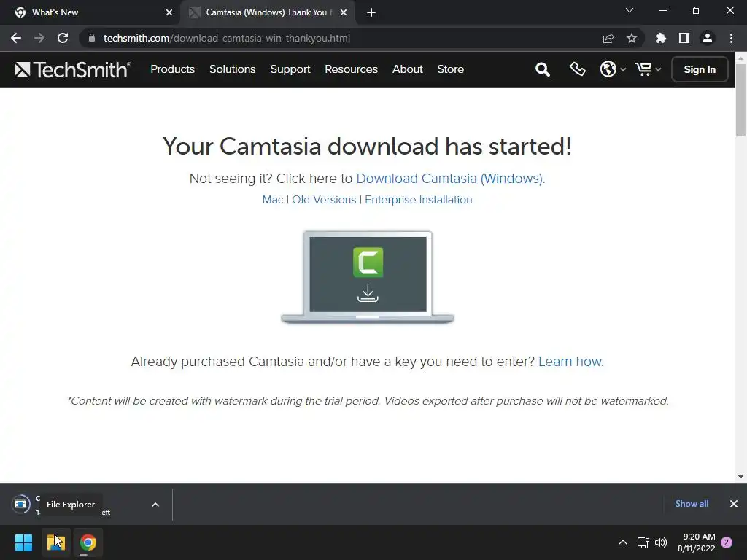Click the downloading file icon in download bar

pos(21,504)
